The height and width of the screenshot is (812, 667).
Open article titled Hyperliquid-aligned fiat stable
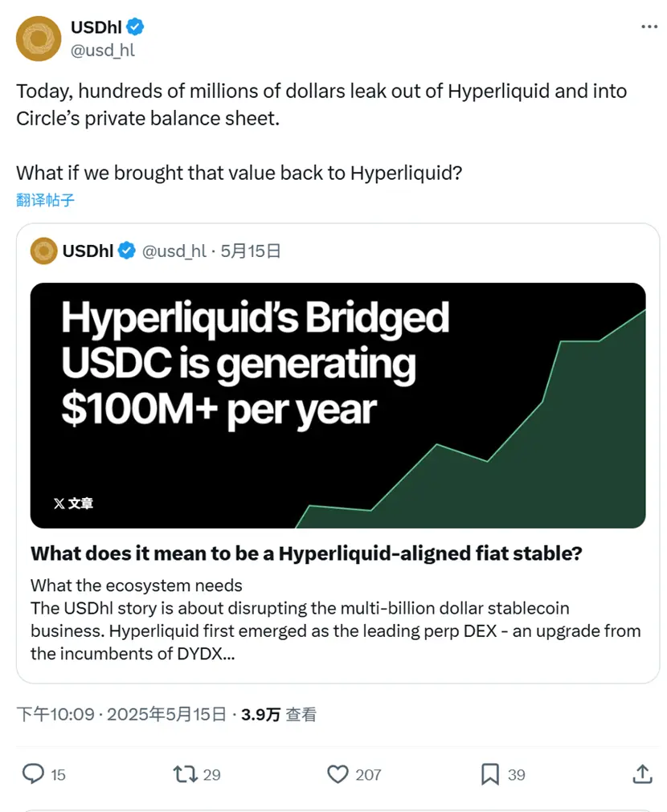305,554
